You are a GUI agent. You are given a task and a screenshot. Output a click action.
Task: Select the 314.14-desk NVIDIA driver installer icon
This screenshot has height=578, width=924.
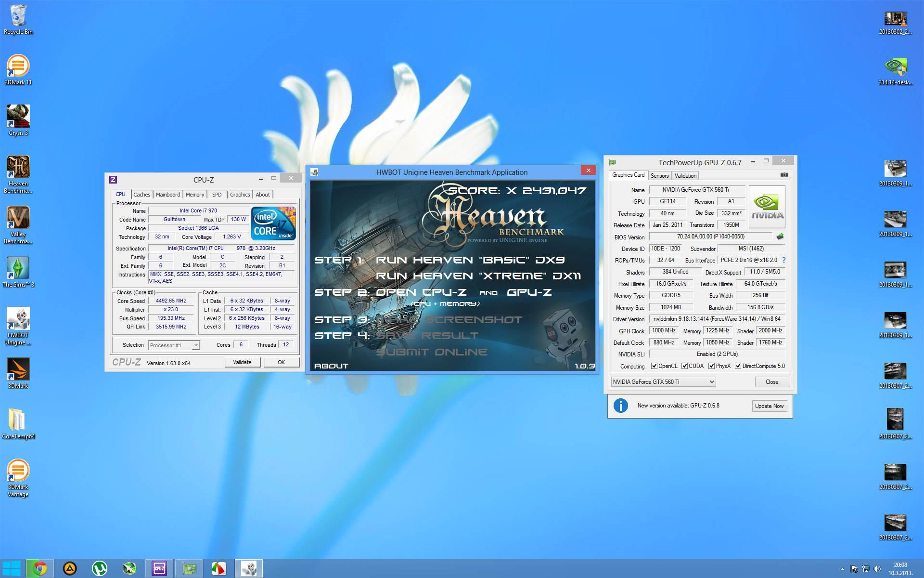(895, 71)
